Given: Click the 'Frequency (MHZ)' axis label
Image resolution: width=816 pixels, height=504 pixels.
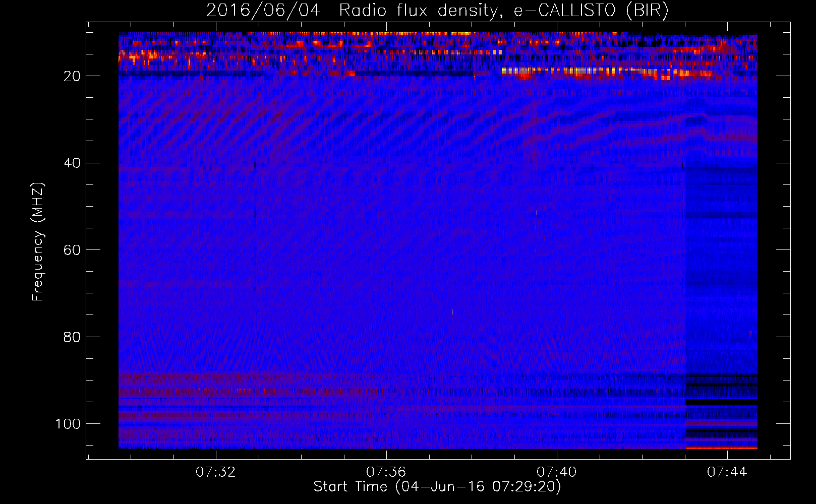Looking at the screenshot, I should (x=38, y=242).
